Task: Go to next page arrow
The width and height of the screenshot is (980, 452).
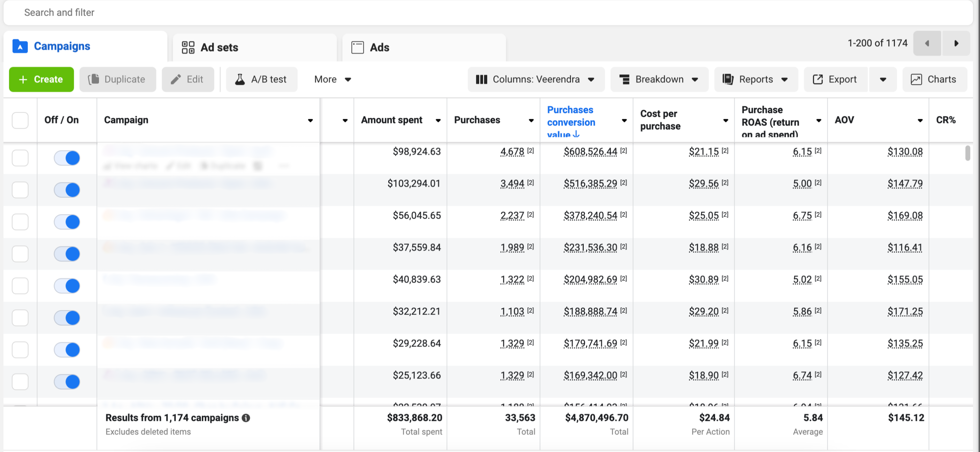Action: [x=956, y=43]
